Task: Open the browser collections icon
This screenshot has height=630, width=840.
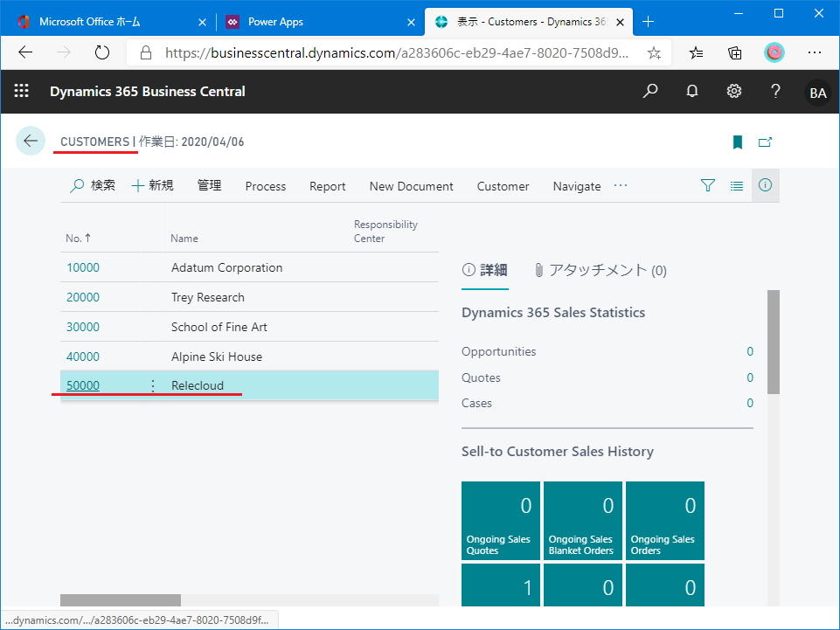Action: [734, 52]
